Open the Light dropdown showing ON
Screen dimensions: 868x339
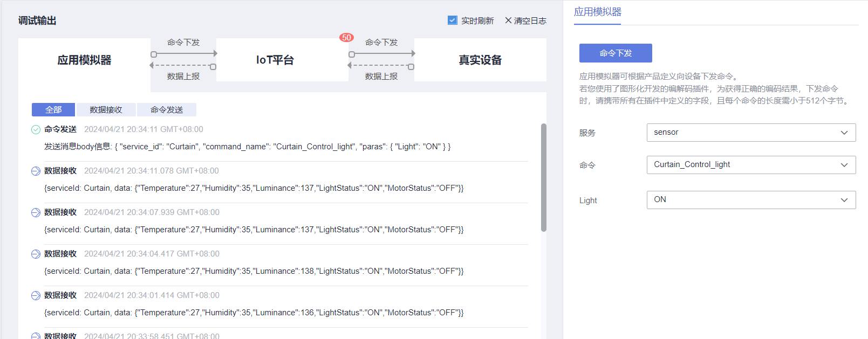751,200
